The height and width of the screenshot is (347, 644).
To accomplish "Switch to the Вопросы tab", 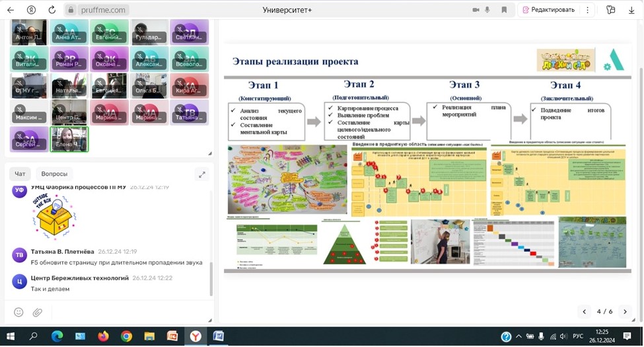I will [54, 174].
